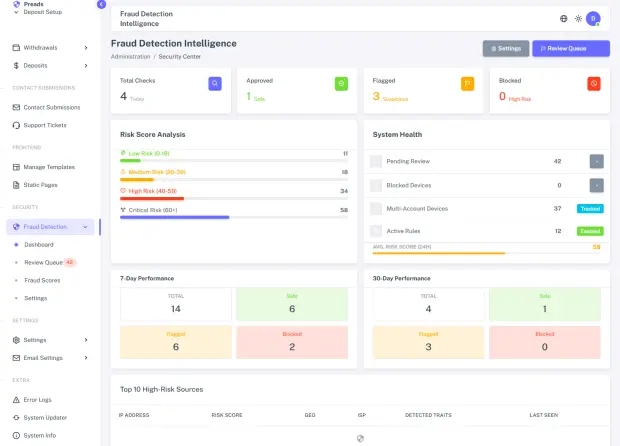Expand Email Settings submenu chevron
The image size is (620, 446).
tap(86, 358)
